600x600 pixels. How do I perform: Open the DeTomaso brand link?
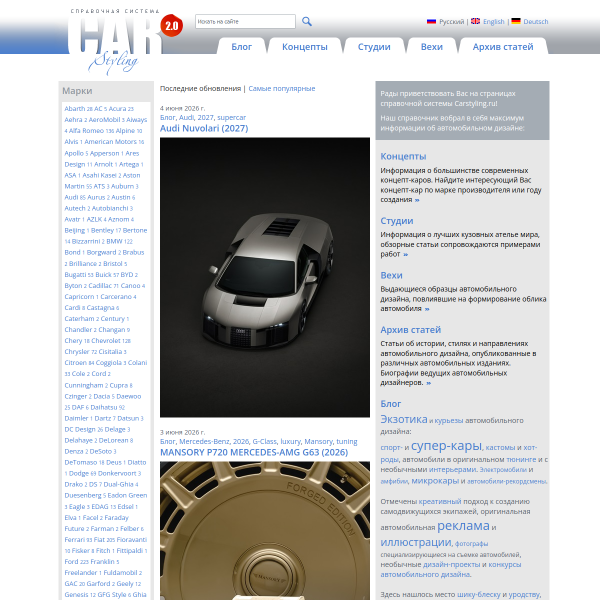click(x=81, y=463)
